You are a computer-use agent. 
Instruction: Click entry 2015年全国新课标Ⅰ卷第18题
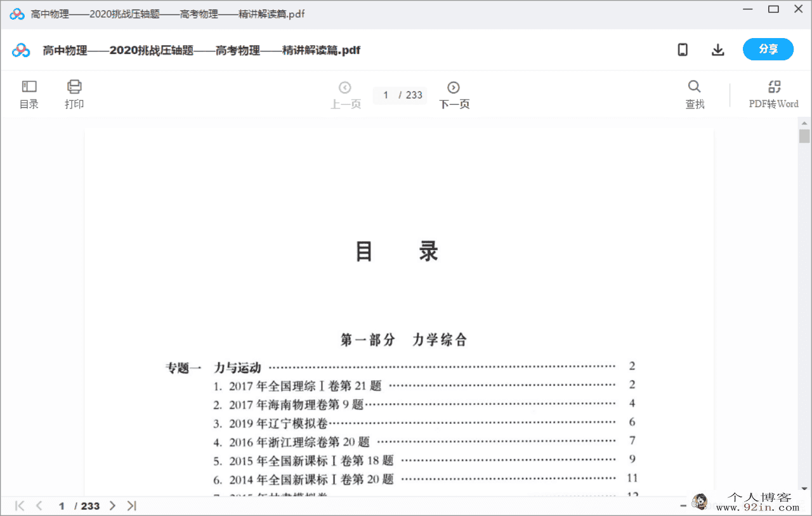(x=303, y=460)
